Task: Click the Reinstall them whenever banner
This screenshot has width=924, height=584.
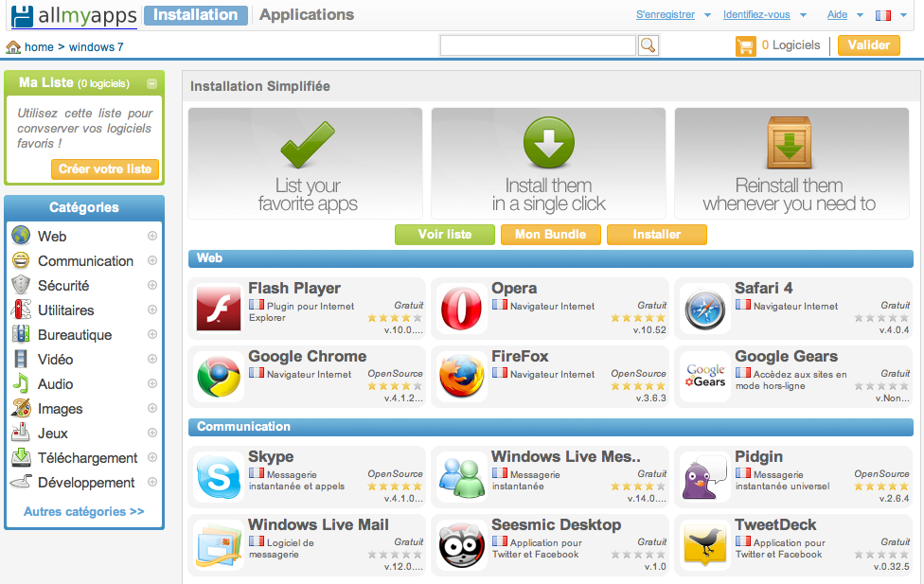Action: 792,163
